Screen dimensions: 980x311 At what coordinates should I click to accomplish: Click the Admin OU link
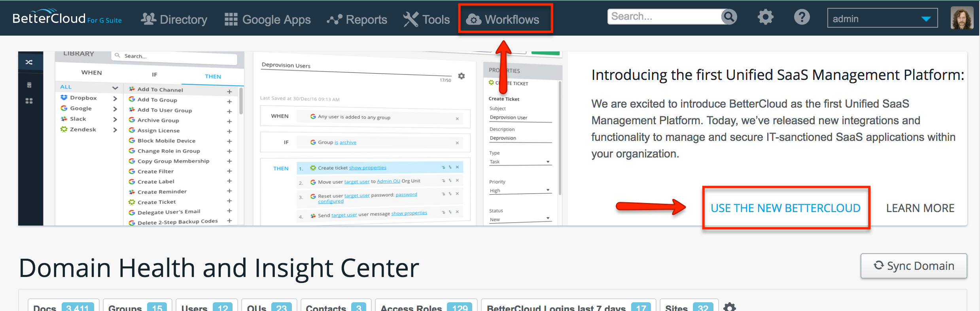388,181
